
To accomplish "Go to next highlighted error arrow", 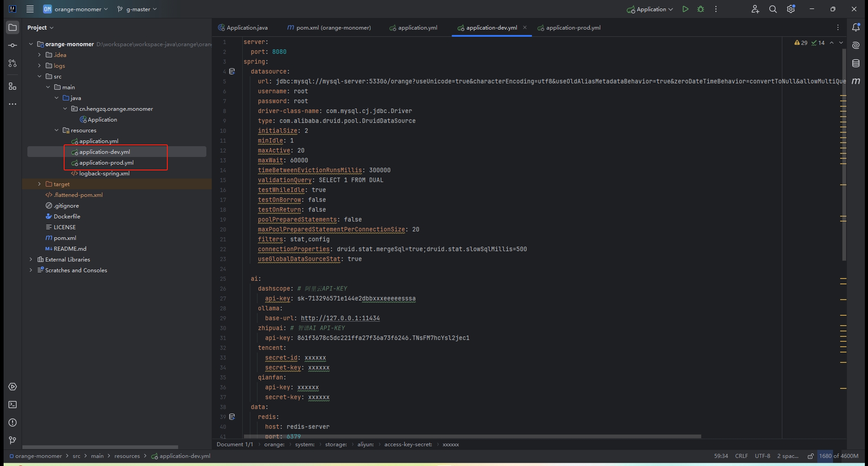I will coord(841,43).
